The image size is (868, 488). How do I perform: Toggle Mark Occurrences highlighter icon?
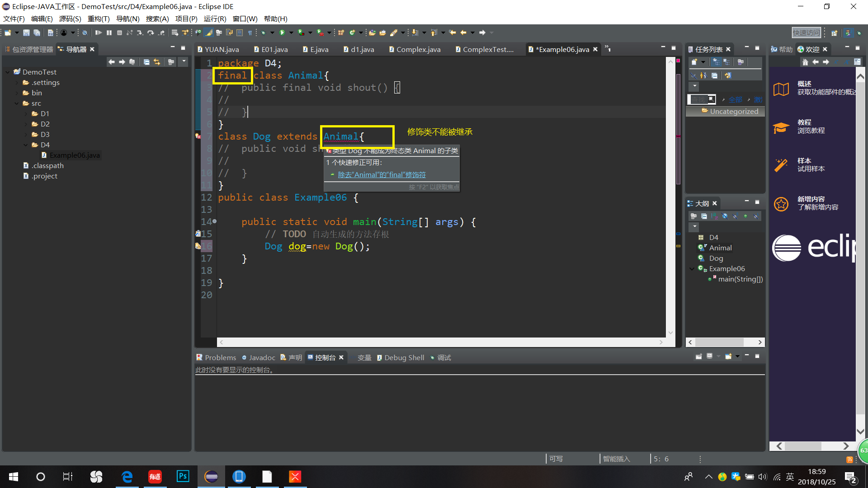point(208,33)
